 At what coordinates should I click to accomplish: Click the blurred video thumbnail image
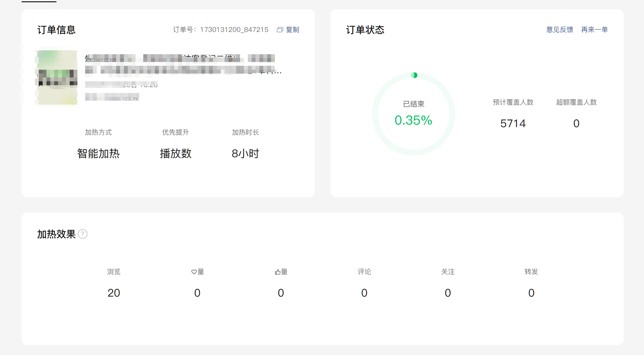[x=57, y=77]
